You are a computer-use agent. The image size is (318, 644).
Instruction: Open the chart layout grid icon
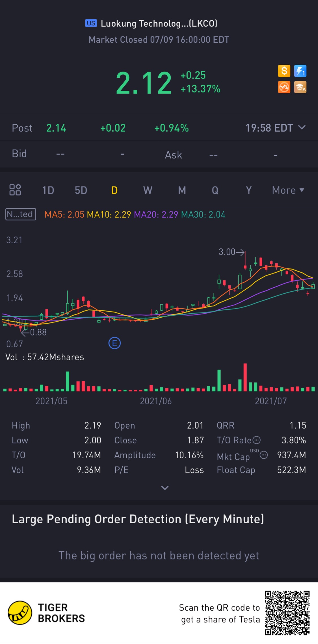pos(15,190)
